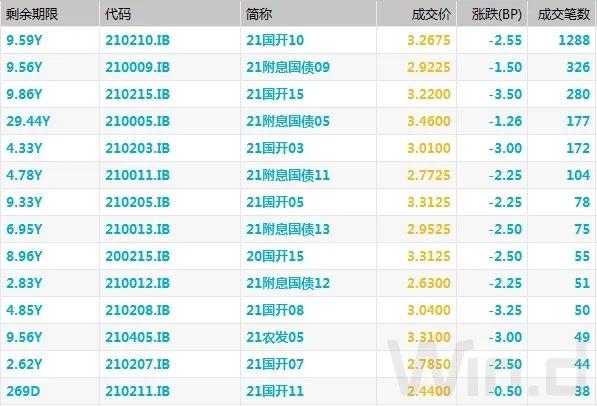Open bond code 210405.IB
The height and width of the screenshot is (406, 597).
coord(137,338)
